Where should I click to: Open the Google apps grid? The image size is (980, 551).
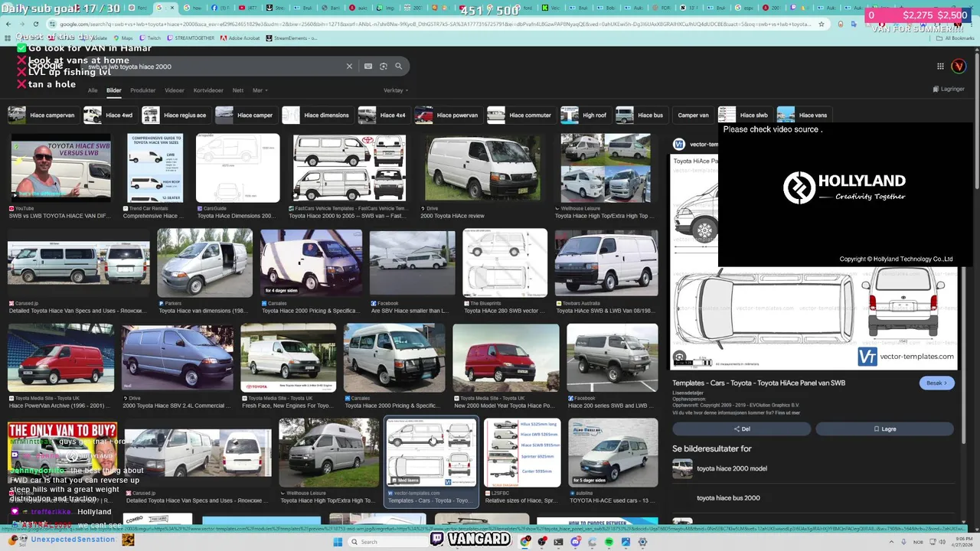click(940, 67)
